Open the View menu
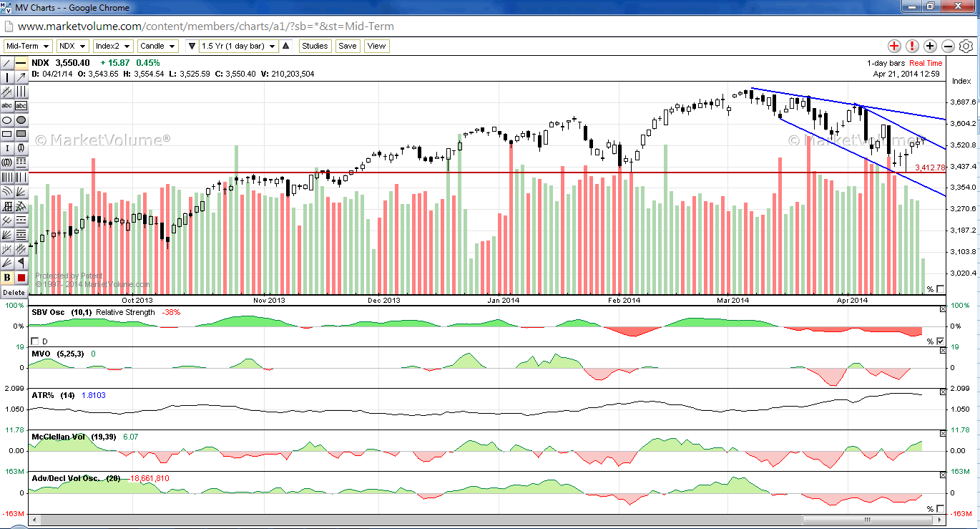 click(x=376, y=46)
